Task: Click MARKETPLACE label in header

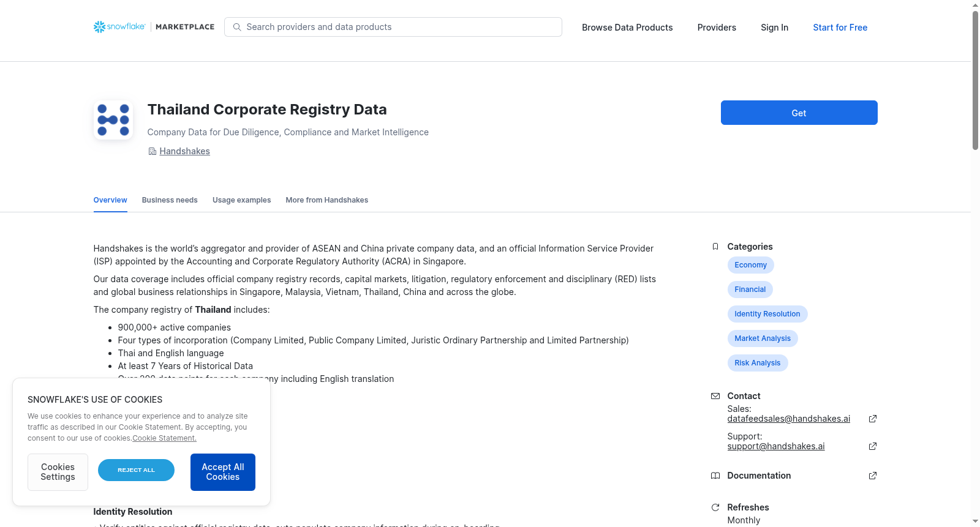Action: click(x=185, y=27)
